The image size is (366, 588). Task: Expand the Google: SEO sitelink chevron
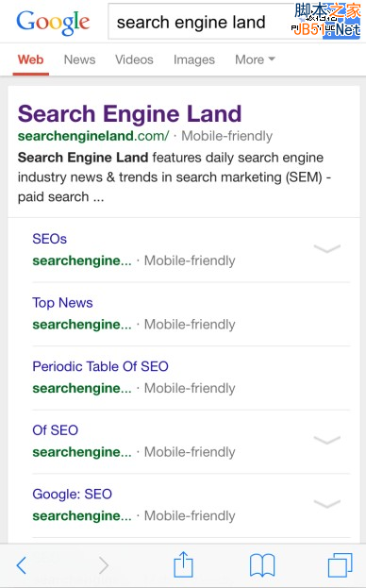click(x=326, y=503)
